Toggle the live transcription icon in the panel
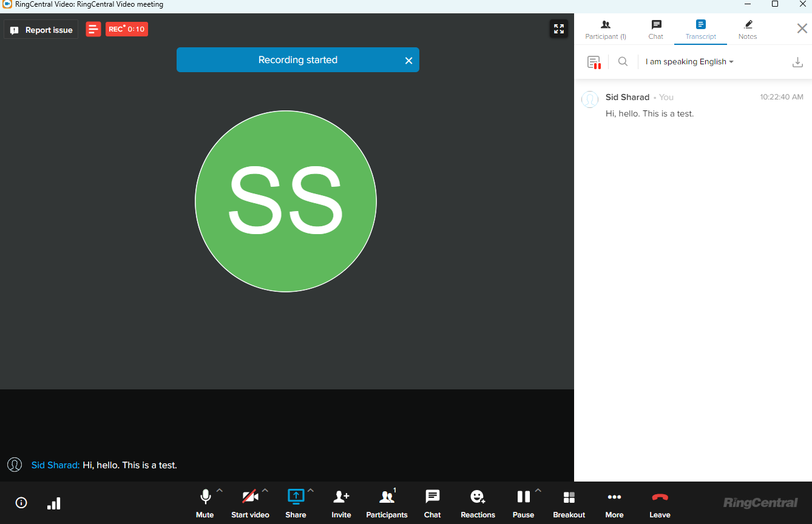Viewport: 812px width, 524px height. [594, 62]
